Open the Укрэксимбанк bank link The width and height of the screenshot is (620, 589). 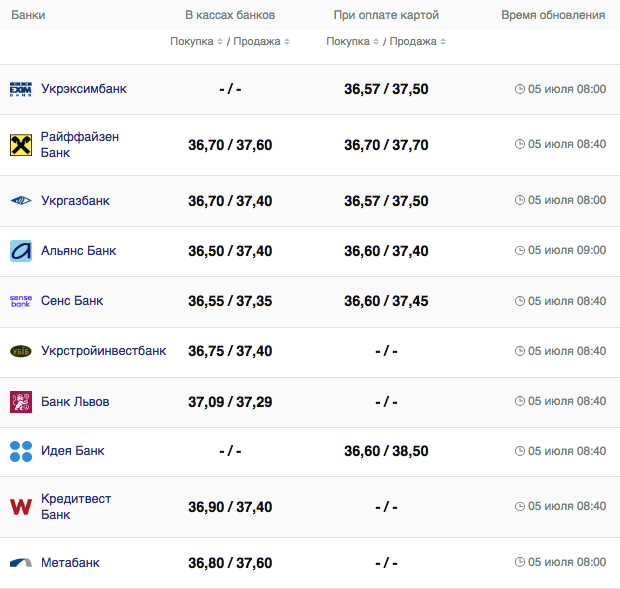coord(84,89)
